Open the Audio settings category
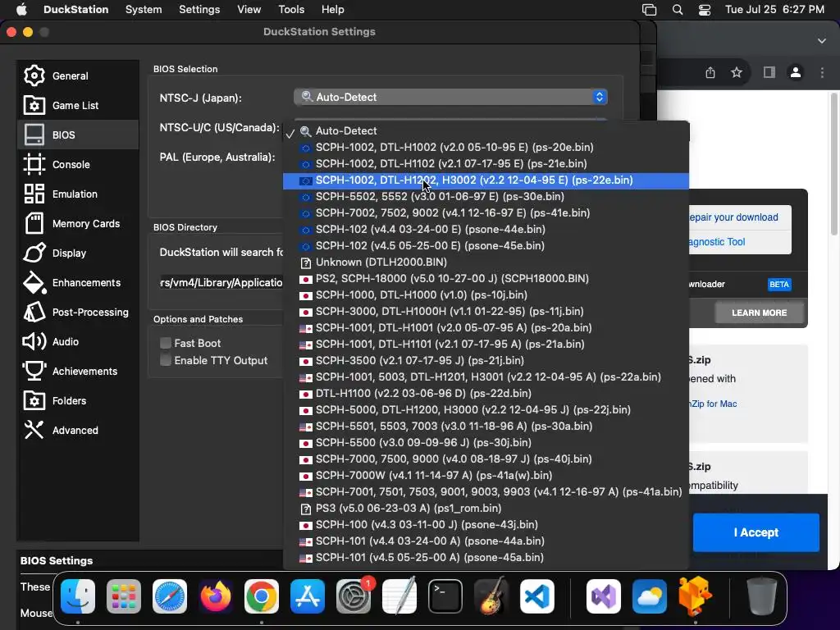The width and height of the screenshot is (840, 630). 78,341
